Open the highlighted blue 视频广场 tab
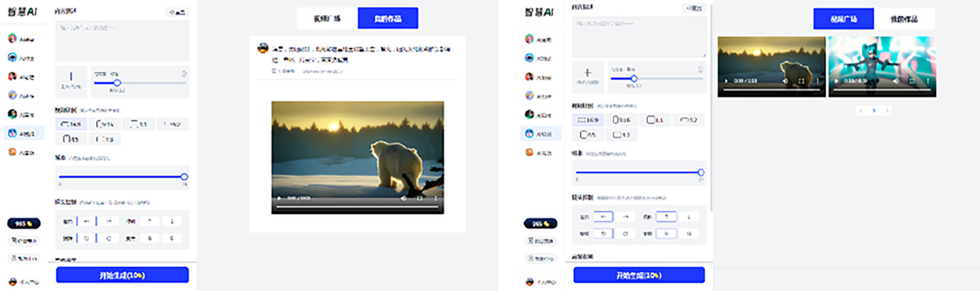980x291 pixels. tap(843, 19)
